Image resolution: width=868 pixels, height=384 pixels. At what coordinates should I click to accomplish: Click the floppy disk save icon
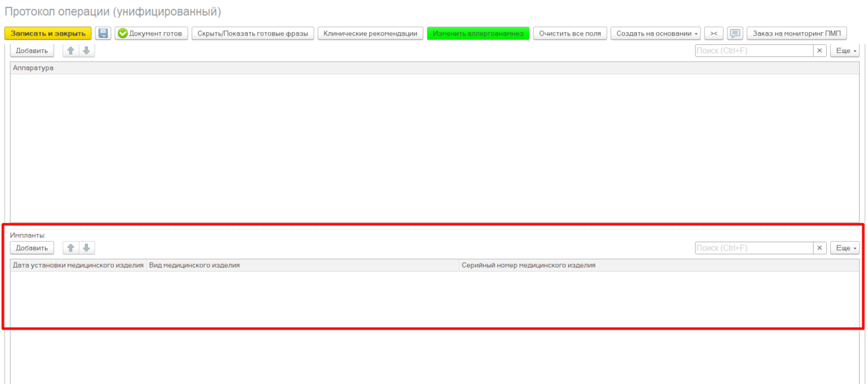[103, 34]
